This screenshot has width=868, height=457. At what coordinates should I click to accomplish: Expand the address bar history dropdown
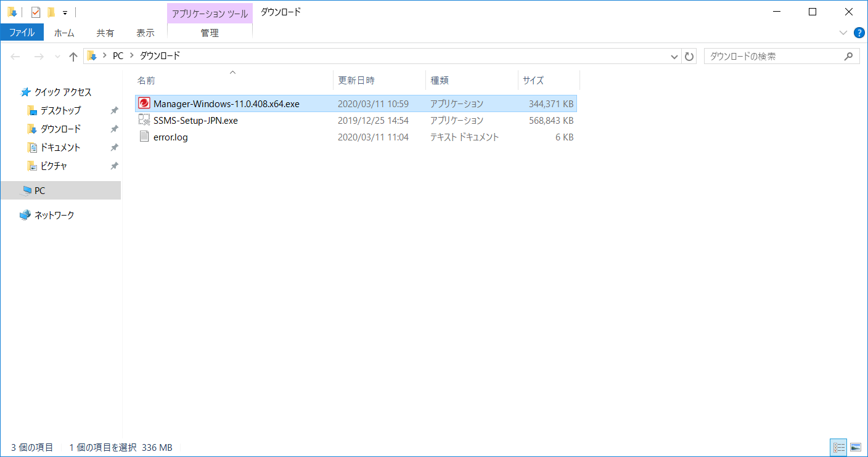pyautogui.click(x=674, y=56)
